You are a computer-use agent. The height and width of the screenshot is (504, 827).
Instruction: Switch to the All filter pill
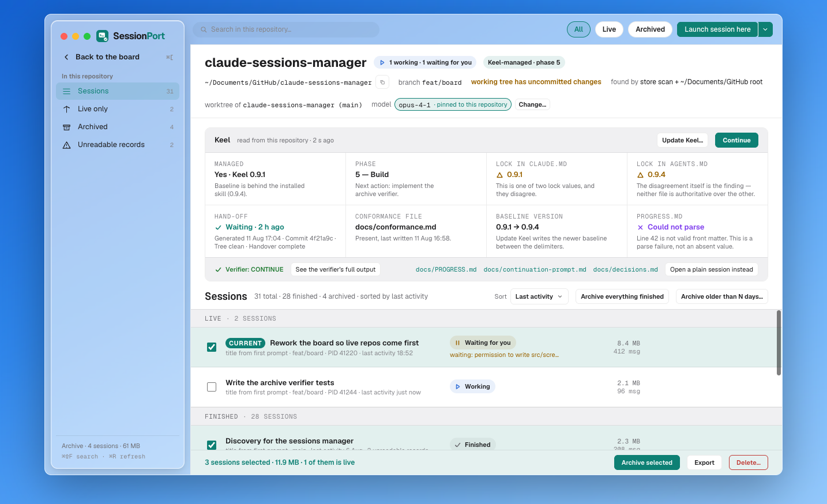(x=578, y=29)
